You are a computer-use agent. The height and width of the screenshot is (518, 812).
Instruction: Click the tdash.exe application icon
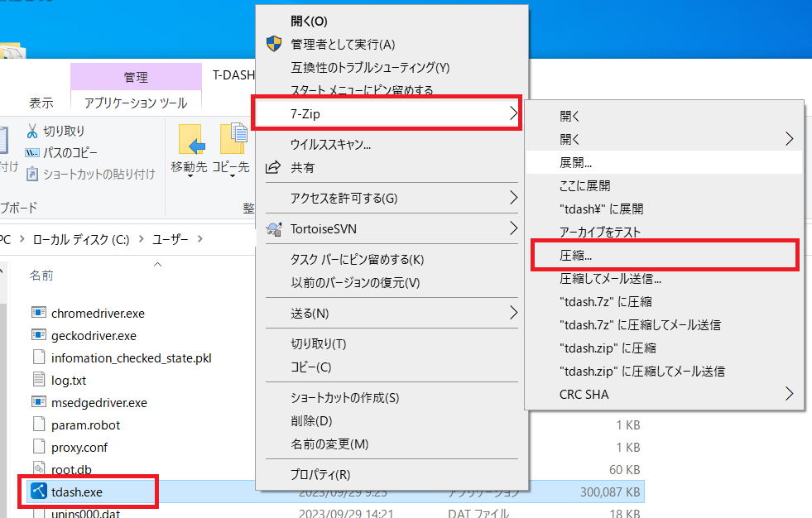[38, 492]
